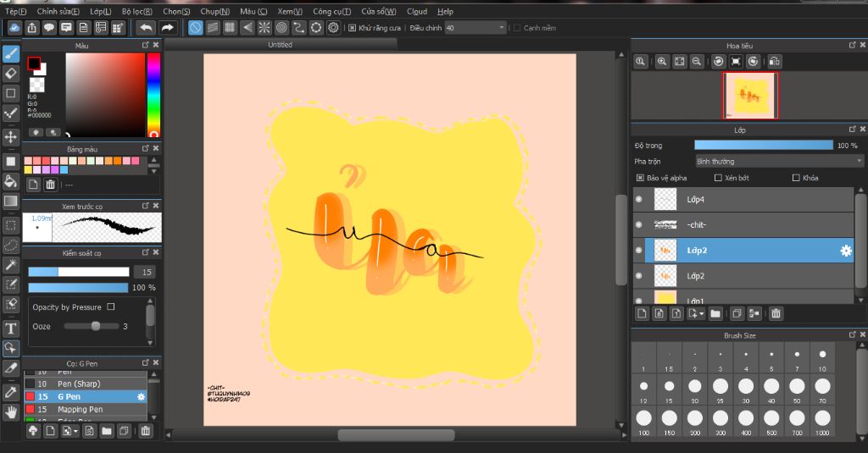
Task: Open snap settings gear in toolbar
Action: click(333, 28)
